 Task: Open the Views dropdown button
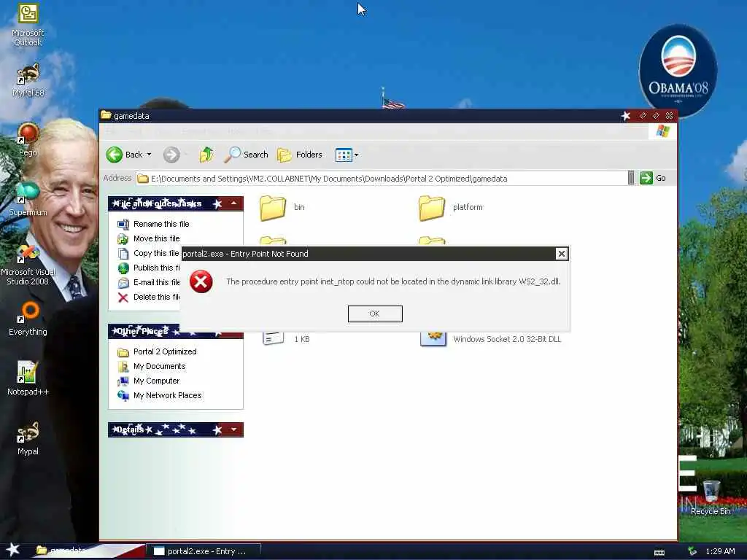pyautogui.click(x=347, y=155)
